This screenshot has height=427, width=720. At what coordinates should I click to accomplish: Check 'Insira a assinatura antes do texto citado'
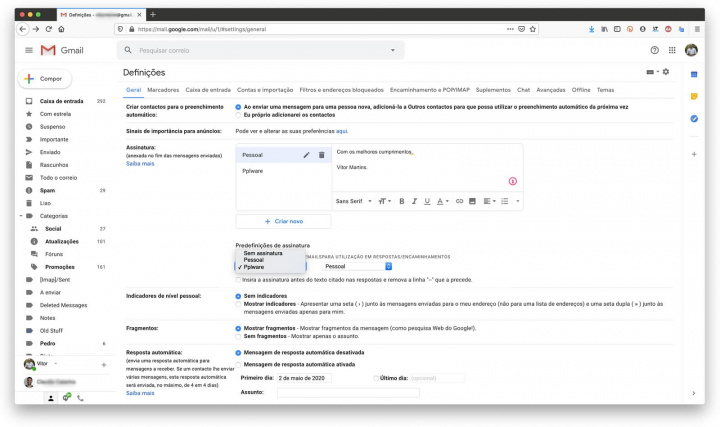pos(238,280)
